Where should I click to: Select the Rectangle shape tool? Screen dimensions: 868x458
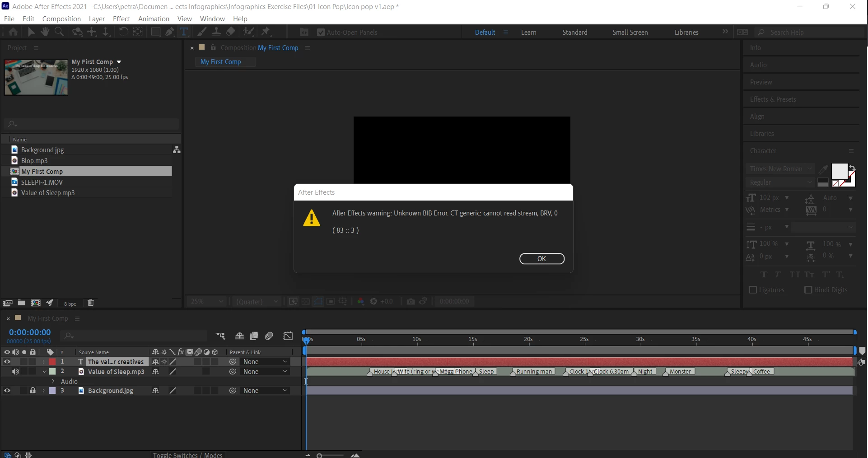click(x=155, y=32)
